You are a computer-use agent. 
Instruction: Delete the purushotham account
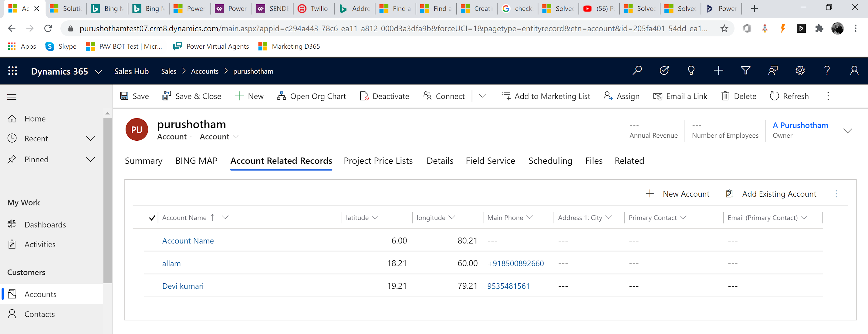click(x=739, y=96)
